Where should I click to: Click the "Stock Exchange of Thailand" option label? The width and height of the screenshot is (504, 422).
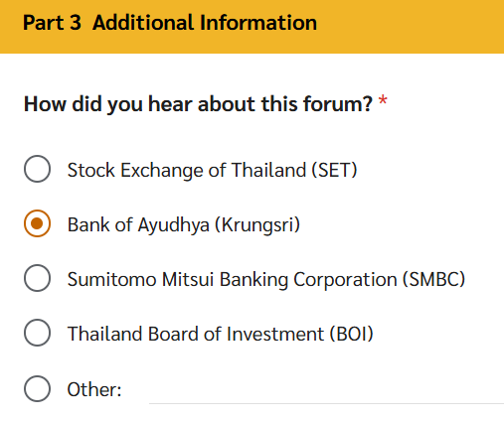(x=187, y=170)
